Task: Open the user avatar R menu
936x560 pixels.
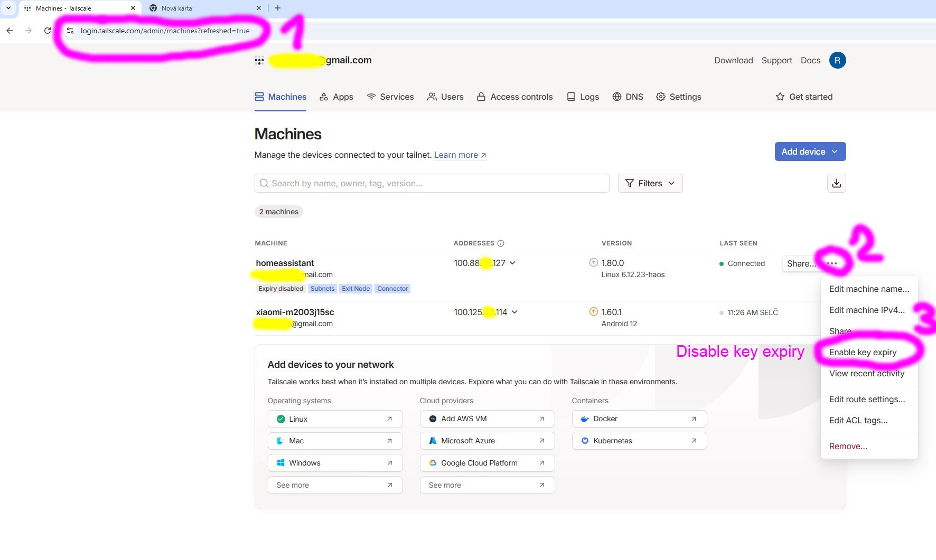Action: coord(837,60)
